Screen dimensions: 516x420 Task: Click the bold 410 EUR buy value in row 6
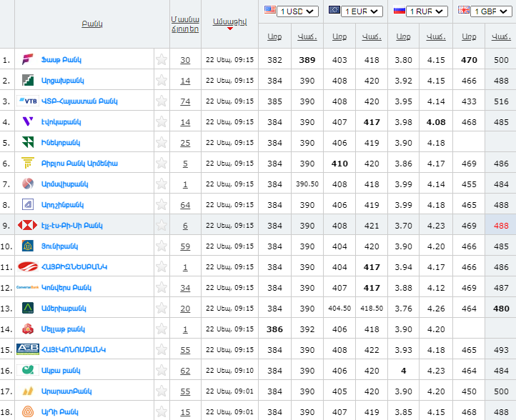pyautogui.click(x=339, y=164)
